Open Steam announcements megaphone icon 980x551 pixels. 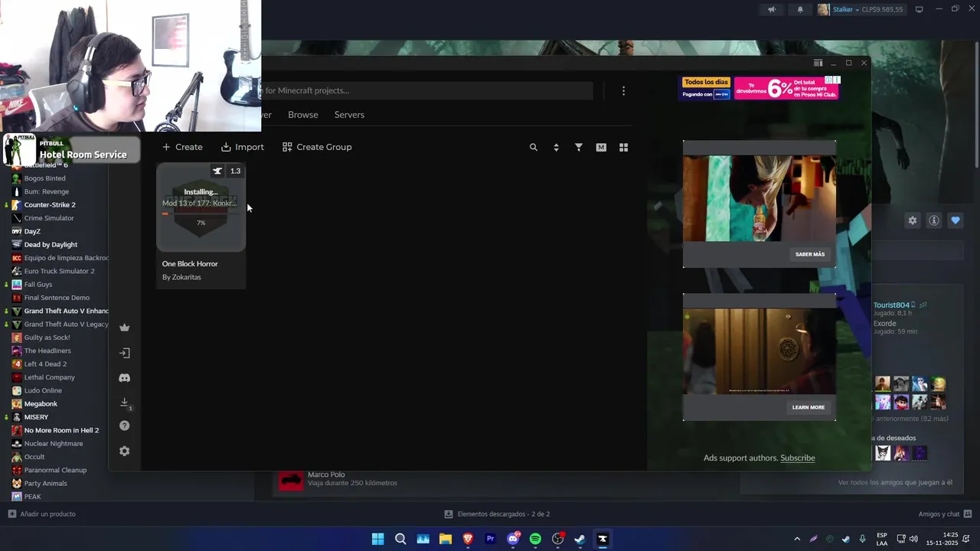coord(772,9)
